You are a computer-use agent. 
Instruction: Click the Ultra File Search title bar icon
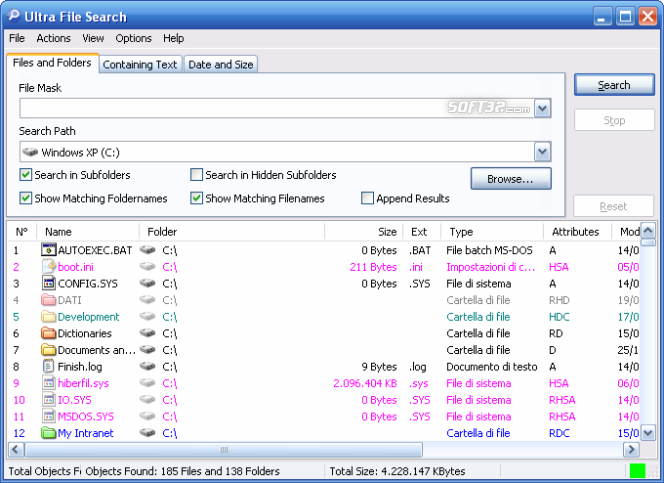[14, 16]
